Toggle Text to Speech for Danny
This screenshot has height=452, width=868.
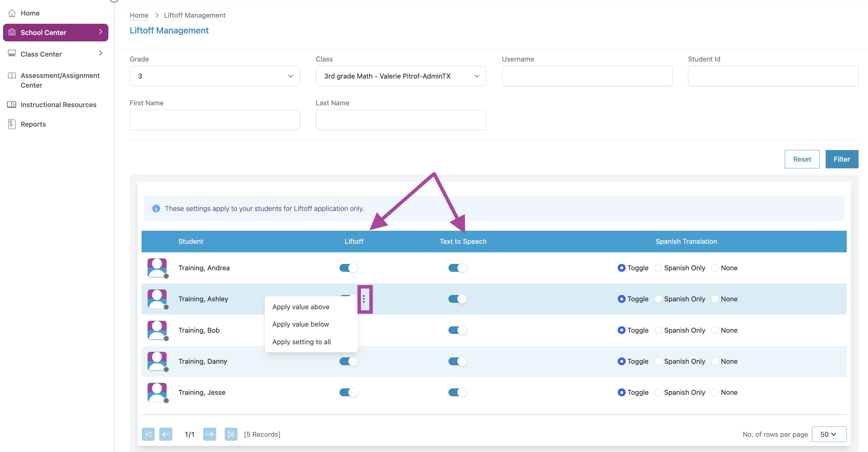coord(457,361)
